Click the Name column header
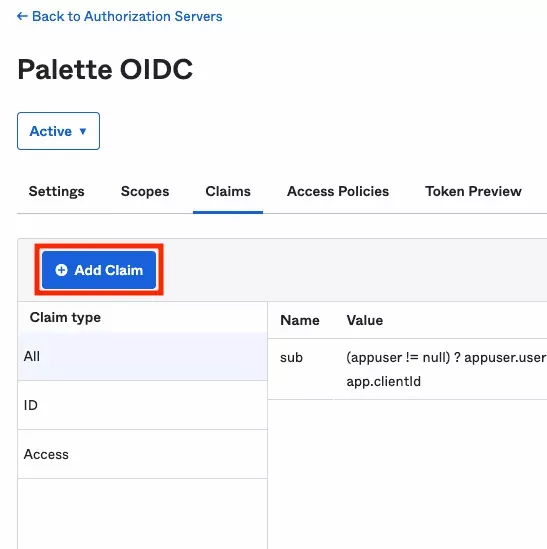Screen dimensions: 547x549 point(300,320)
